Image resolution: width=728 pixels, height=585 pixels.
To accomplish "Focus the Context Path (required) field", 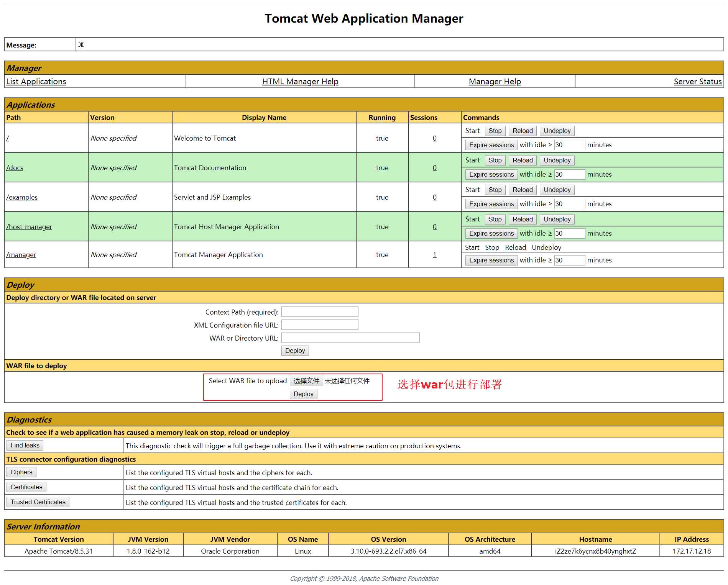I will (x=320, y=312).
